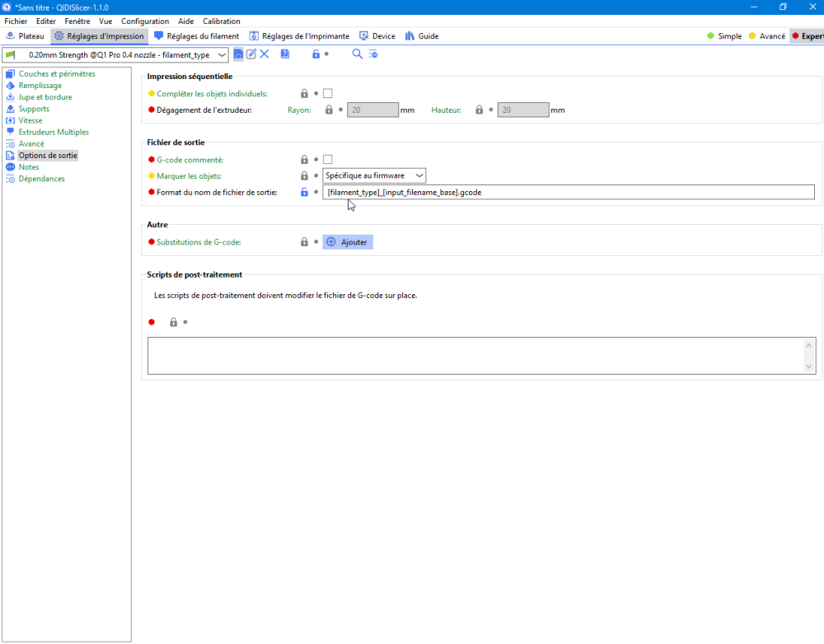
Task: Open Extrudeurs Multiples settings page
Action: [x=54, y=133]
